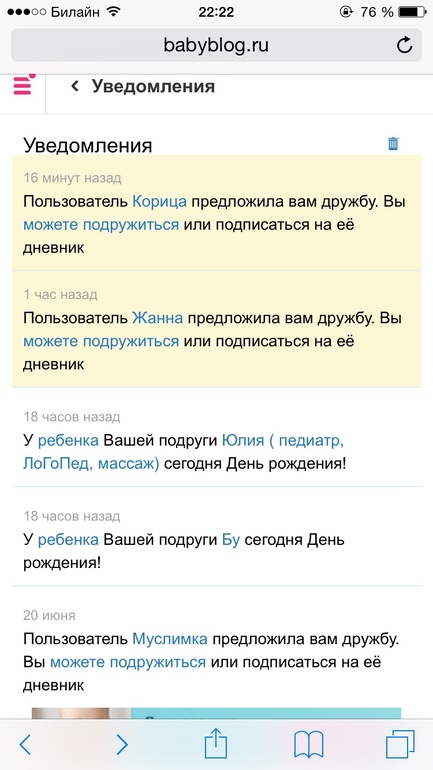
Task: Open user Муслимка's profile link
Action: [x=170, y=639]
